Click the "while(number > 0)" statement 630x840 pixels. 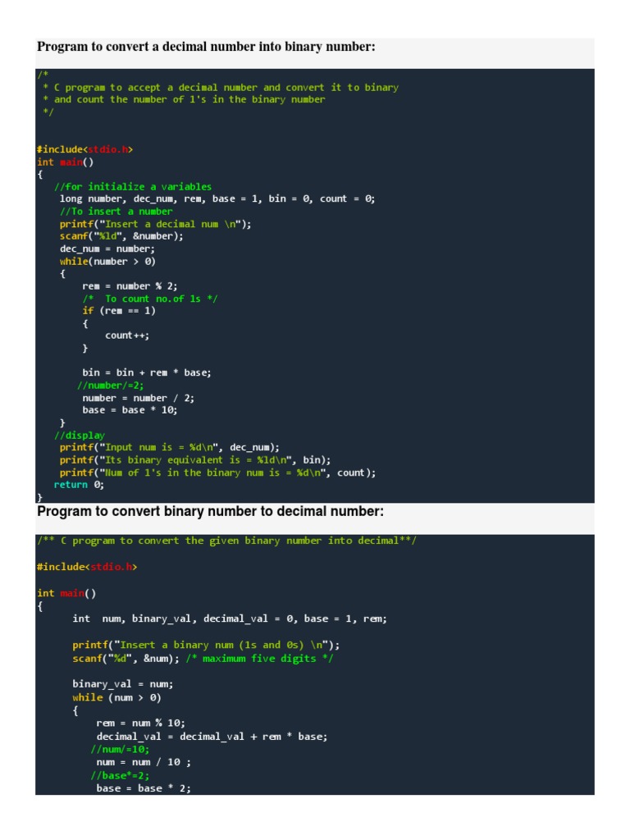point(107,262)
